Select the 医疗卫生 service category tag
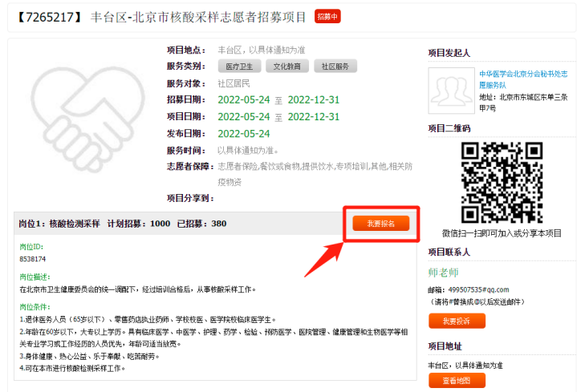 239,67
